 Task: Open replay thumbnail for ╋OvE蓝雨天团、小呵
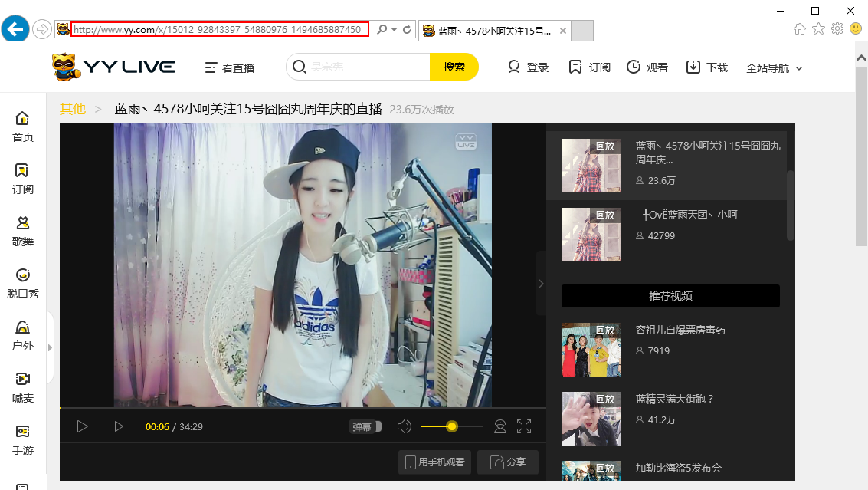coord(591,235)
